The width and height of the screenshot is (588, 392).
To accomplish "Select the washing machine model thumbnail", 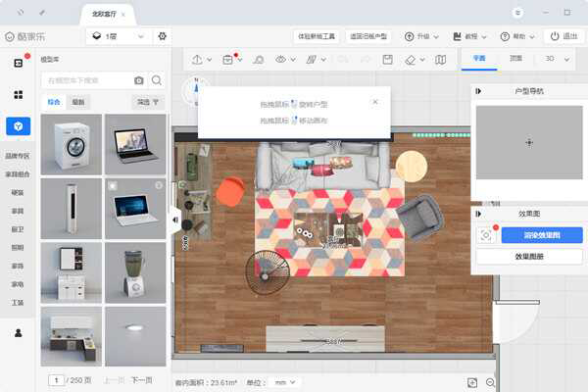I will coord(72,144).
